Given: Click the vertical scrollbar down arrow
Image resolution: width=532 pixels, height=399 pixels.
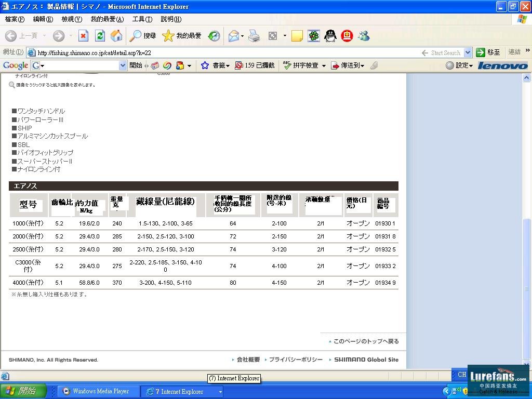Looking at the screenshot, I should pos(527,365).
